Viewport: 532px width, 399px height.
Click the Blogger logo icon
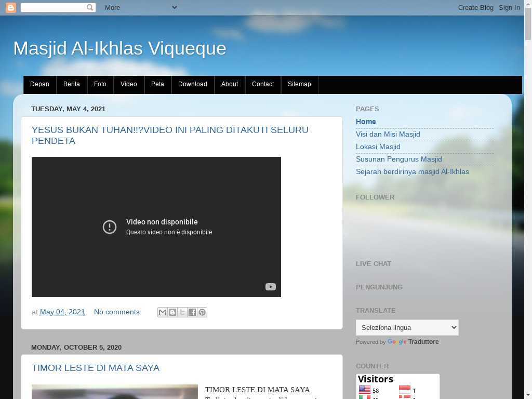tap(10, 7)
